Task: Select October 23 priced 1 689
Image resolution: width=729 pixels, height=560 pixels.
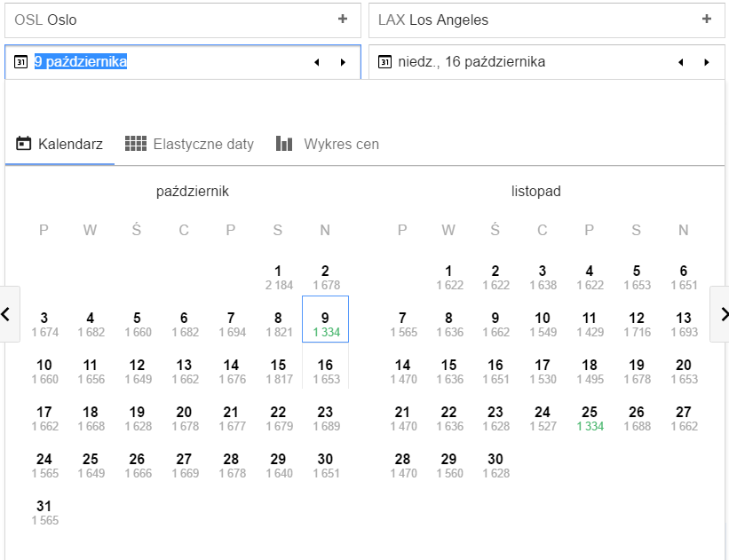Action: [x=326, y=418]
